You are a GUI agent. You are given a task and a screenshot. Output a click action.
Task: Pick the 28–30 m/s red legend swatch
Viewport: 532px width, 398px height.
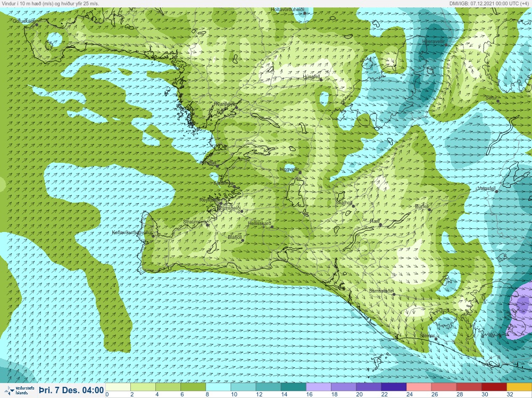tap(470, 387)
